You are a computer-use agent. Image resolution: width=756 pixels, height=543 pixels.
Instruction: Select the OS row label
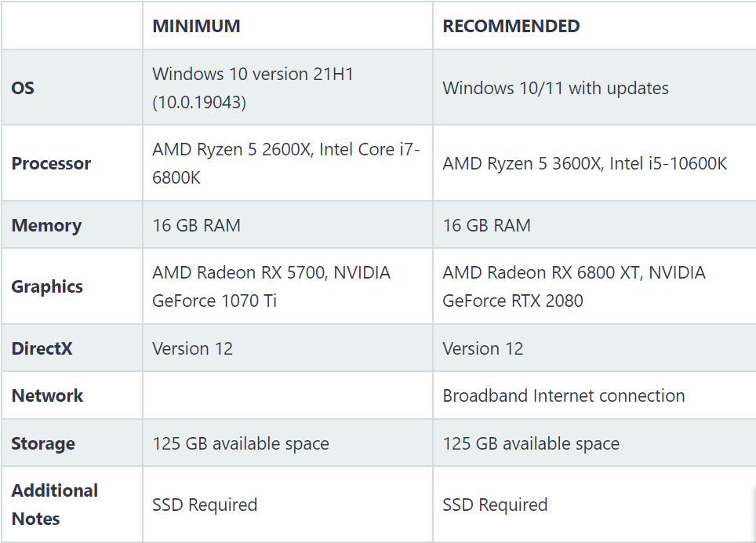tap(24, 88)
